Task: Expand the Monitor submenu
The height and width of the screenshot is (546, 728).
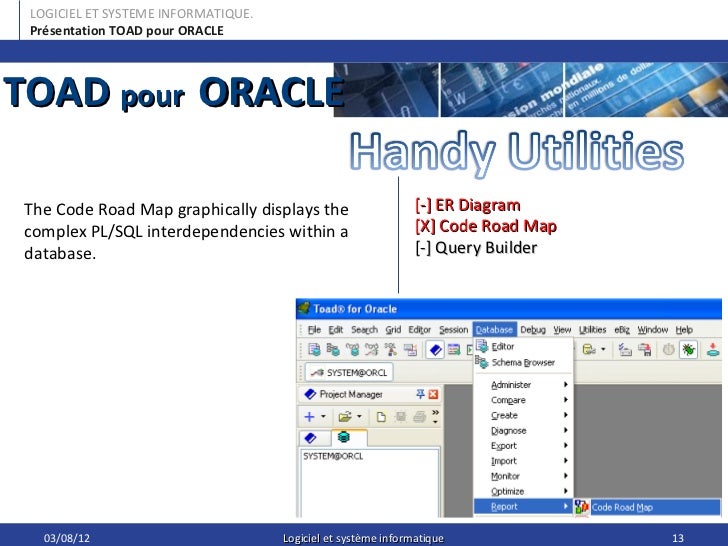Action: (523, 476)
